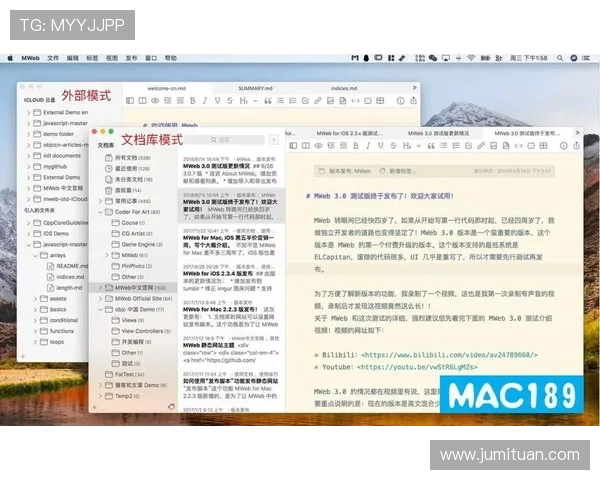Click new document plus button beside search

pyautogui.click(x=274, y=140)
